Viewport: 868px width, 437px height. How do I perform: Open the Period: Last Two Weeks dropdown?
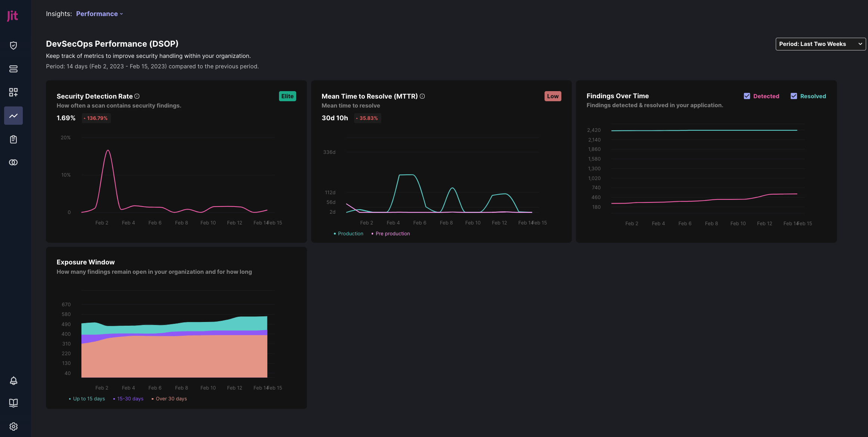820,44
